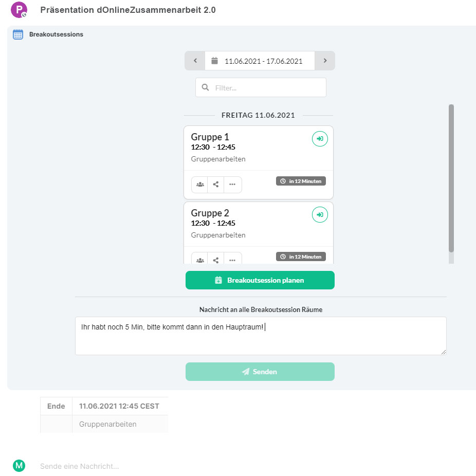Join Gruppe 2 via enter icon
This screenshot has width=476, height=476.
pos(320,215)
